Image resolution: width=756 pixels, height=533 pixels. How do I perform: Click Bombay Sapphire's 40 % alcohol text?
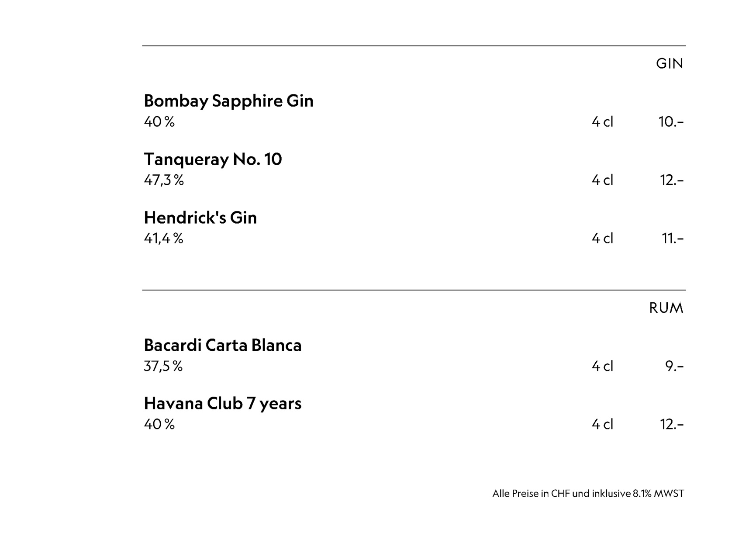coord(159,121)
